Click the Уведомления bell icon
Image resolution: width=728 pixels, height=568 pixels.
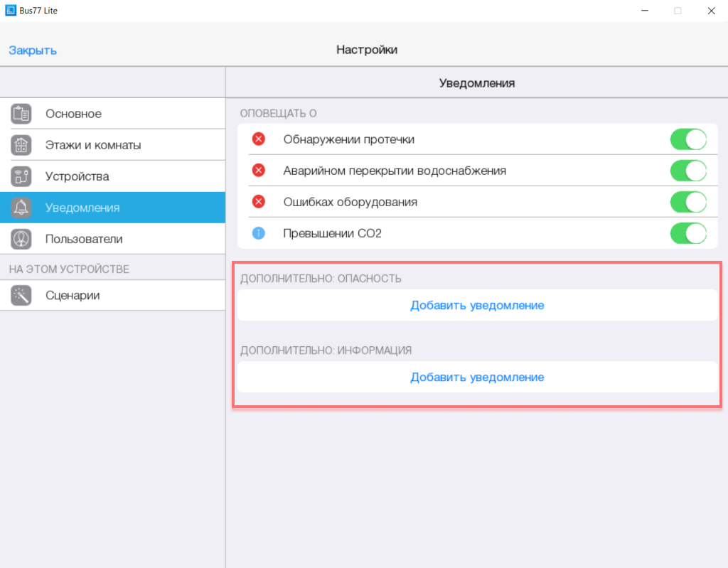click(x=21, y=208)
